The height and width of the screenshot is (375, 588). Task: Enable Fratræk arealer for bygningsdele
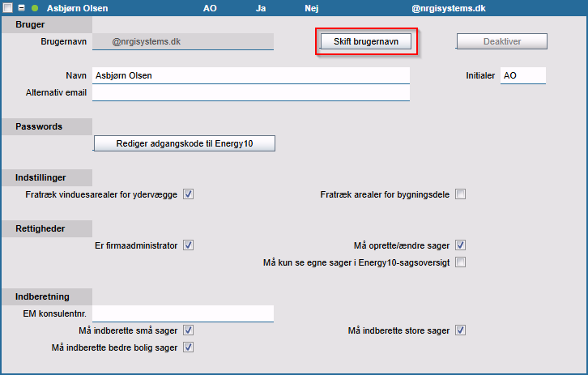click(x=460, y=194)
